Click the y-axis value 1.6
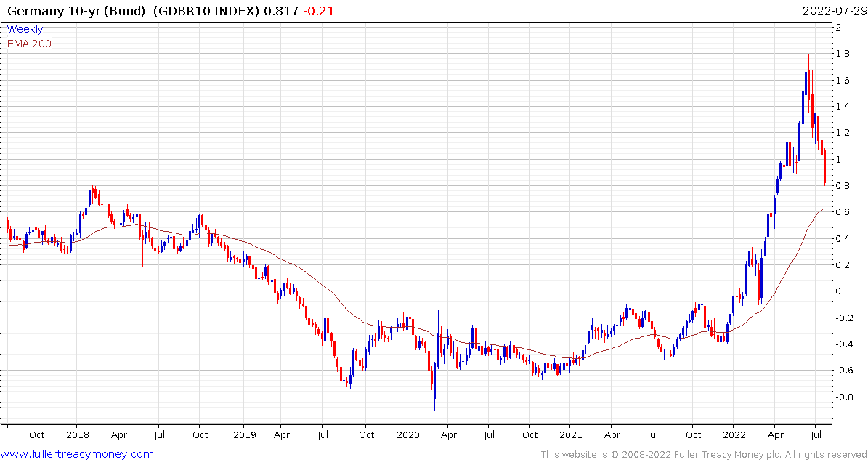 tap(843, 80)
